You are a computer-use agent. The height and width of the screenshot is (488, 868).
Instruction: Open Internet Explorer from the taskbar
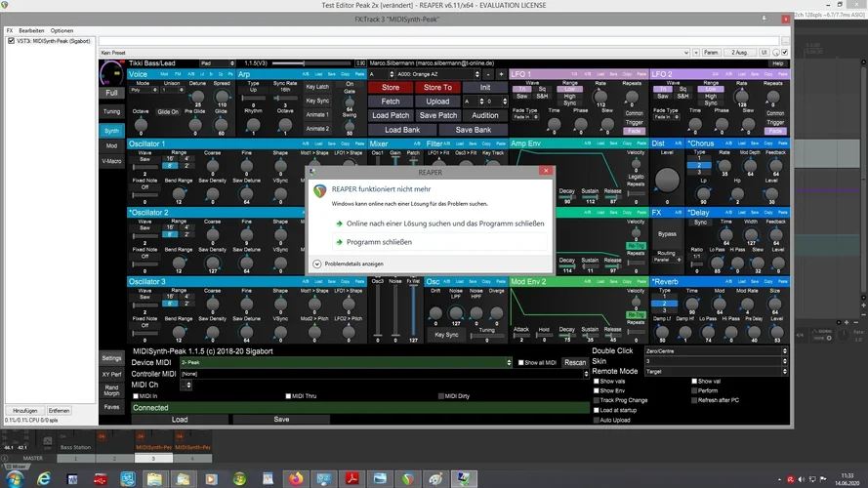pyautogui.click(x=44, y=478)
